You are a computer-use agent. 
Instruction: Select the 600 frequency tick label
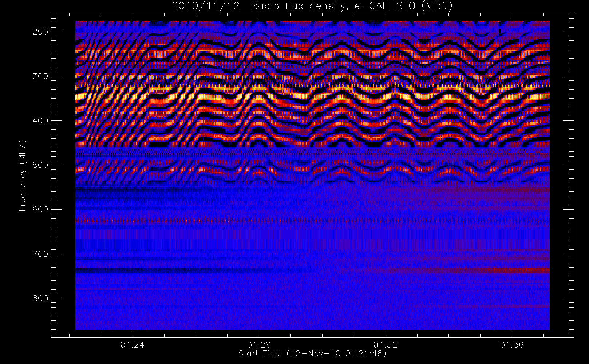click(40, 209)
